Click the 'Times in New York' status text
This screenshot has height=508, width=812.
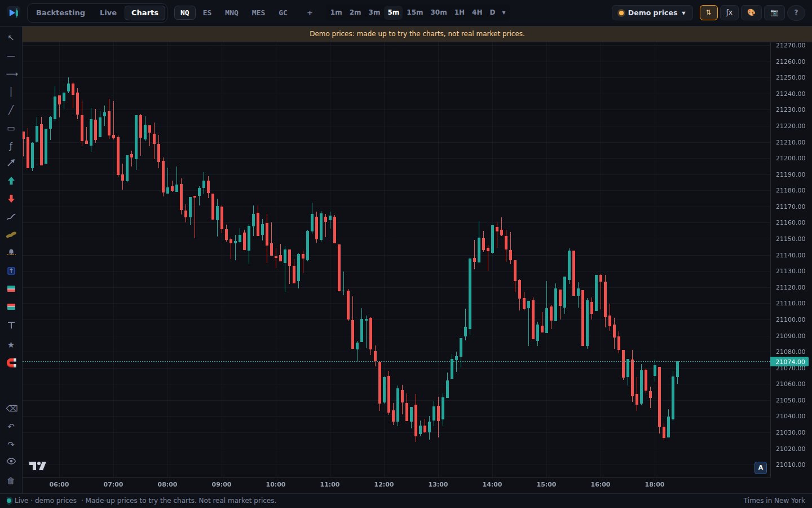[774, 500]
